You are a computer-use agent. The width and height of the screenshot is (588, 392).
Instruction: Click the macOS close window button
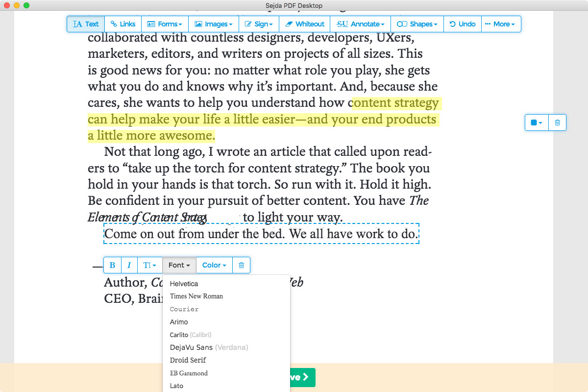pyautogui.click(x=7, y=5)
